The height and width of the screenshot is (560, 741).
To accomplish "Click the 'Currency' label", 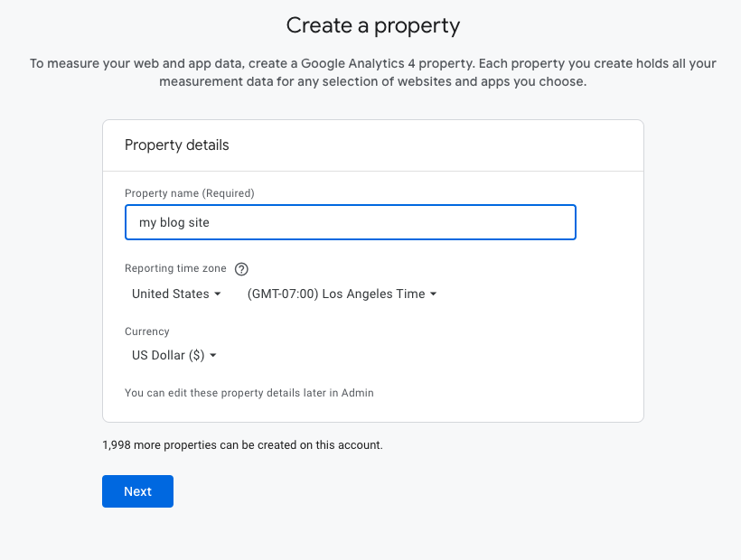I will (147, 331).
